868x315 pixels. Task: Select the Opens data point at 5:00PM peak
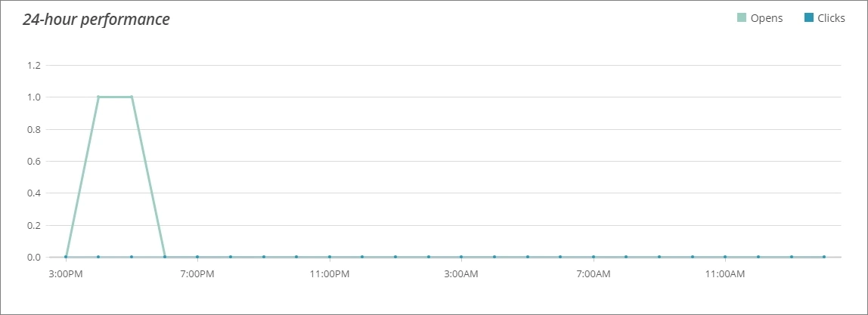tap(132, 97)
